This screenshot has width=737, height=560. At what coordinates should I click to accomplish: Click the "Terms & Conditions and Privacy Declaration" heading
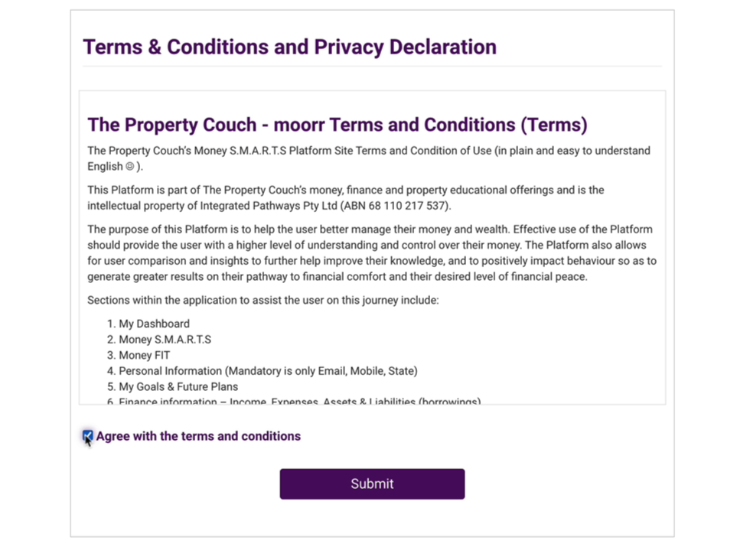click(289, 47)
